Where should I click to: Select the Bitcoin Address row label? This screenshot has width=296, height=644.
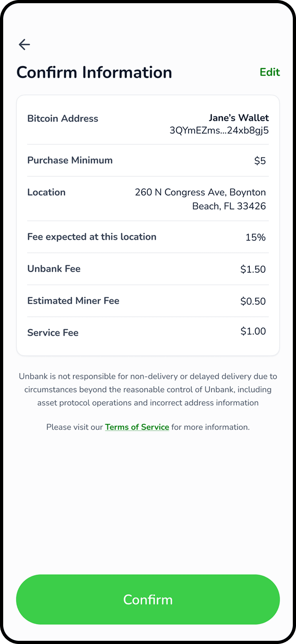[x=62, y=118]
